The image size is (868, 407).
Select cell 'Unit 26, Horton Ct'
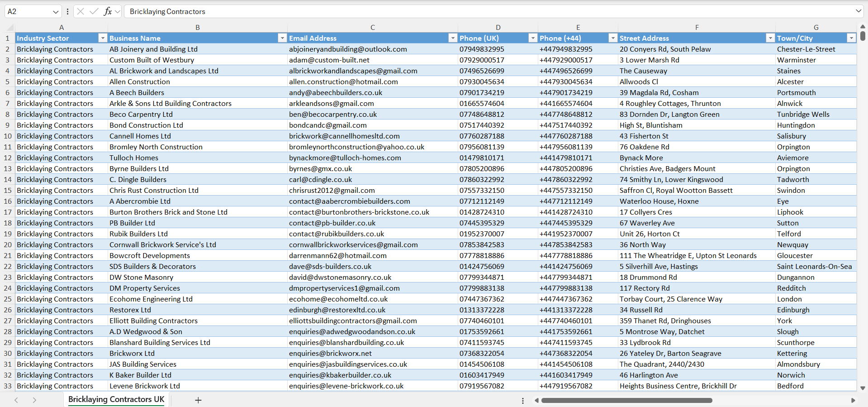(697, 234)
